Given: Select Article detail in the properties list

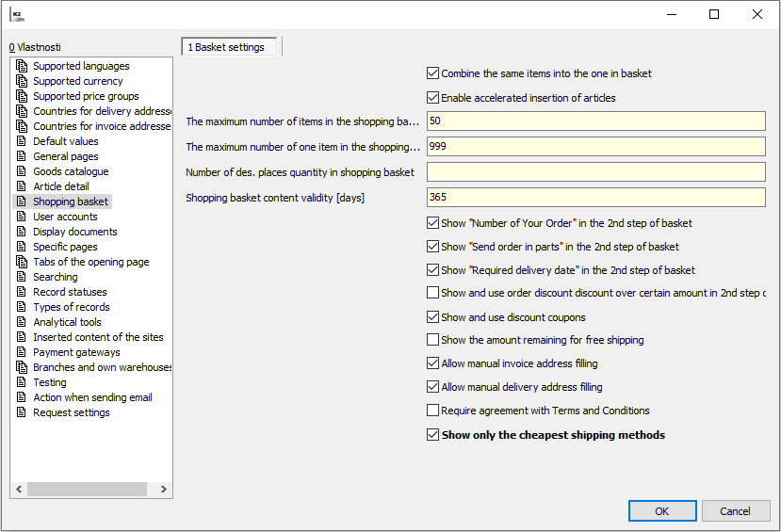Looking at the screenshot, I should point(60,186).
